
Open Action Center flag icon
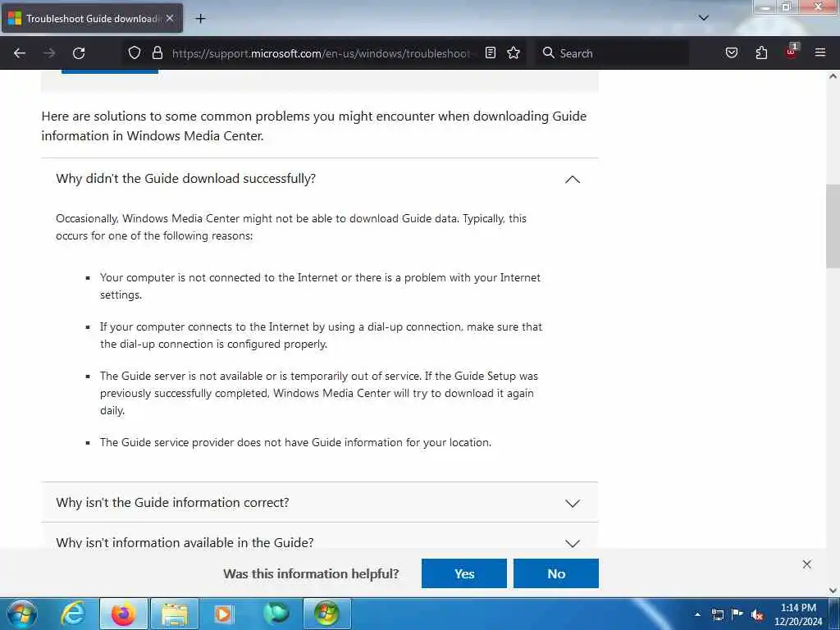click(737, 614)
